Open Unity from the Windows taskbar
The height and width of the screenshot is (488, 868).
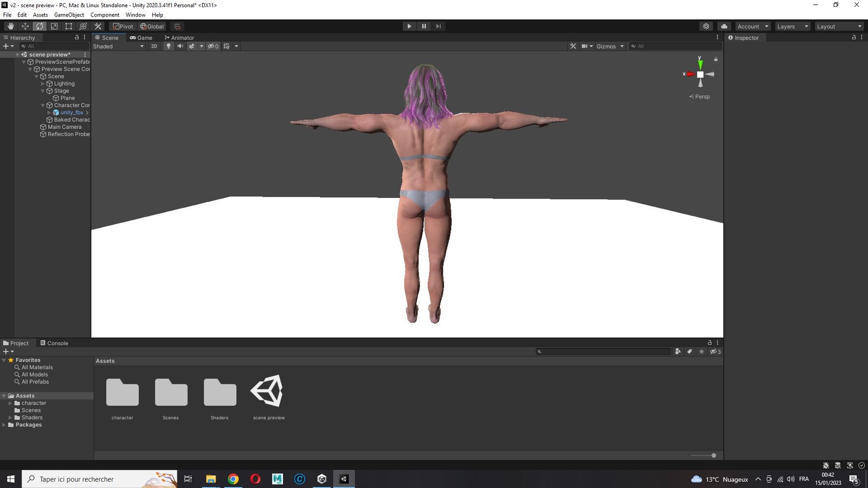pyautogui.click(x=344, y=479)
